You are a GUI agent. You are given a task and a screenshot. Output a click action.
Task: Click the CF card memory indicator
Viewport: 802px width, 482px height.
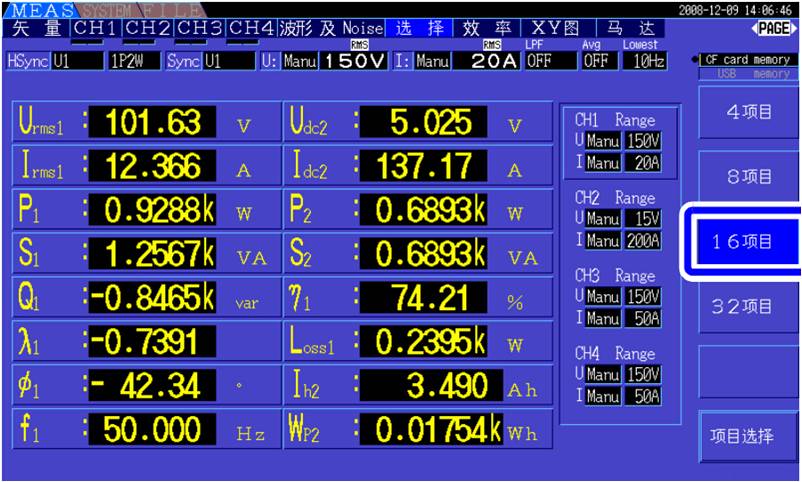click(747, 60)
